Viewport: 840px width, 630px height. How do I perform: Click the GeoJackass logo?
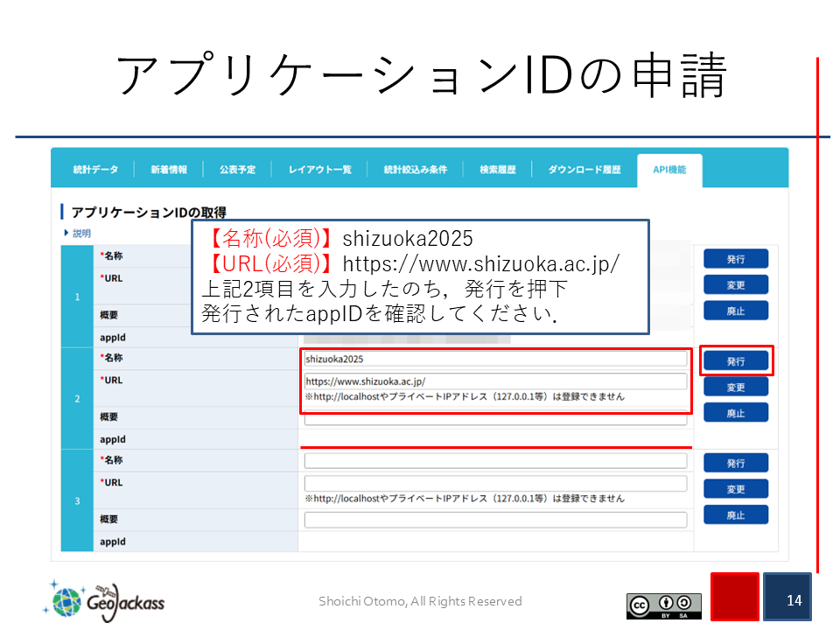click(x=104, y=599)
